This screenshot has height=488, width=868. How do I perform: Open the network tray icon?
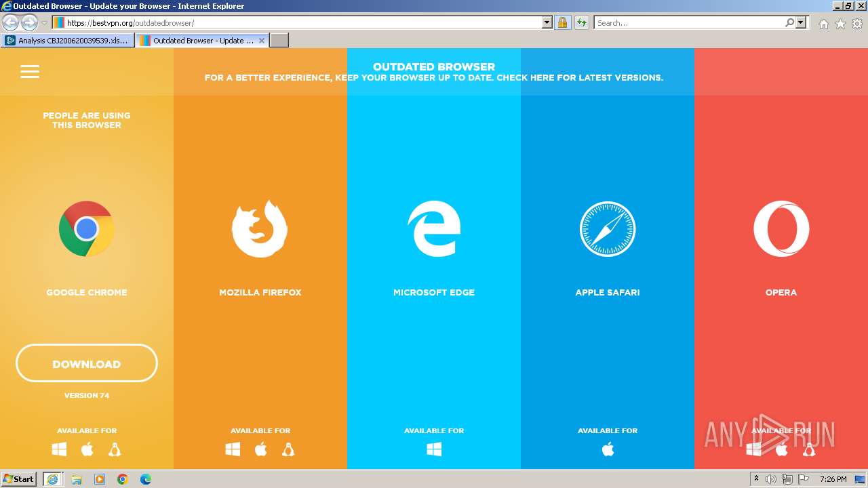[x=787, y=479]
